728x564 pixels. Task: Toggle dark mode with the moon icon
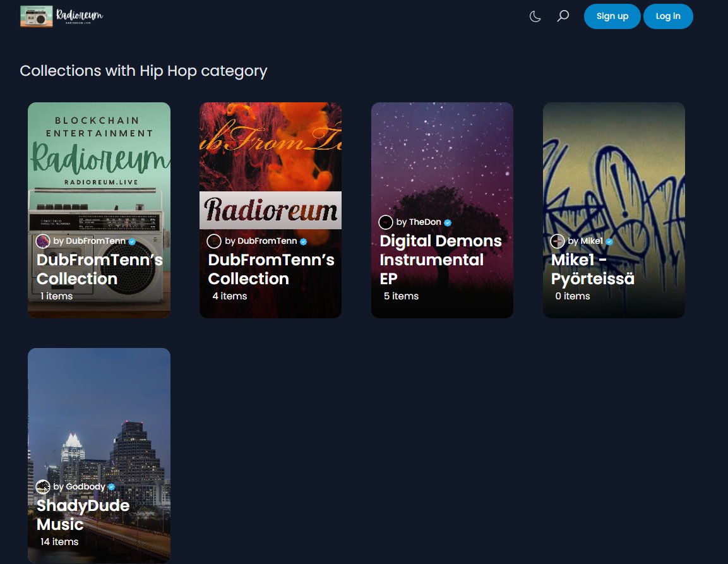[535, 16]
